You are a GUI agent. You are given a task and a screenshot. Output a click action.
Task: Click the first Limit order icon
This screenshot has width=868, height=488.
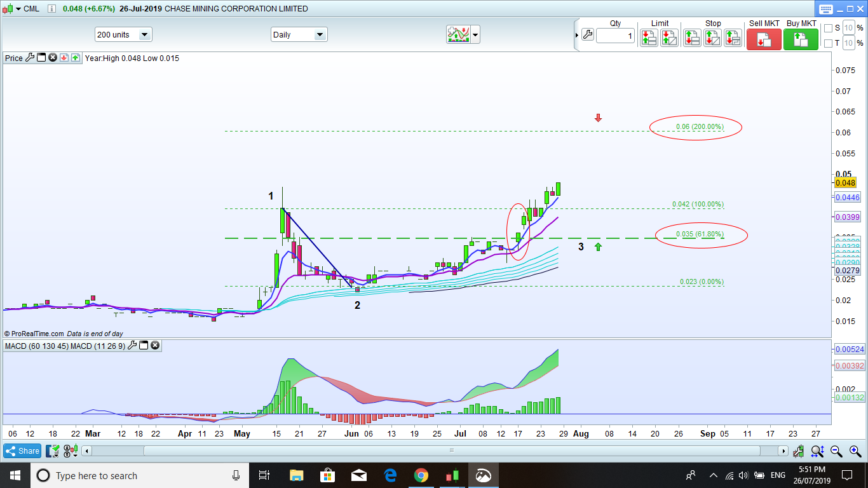tap(649, 38)
